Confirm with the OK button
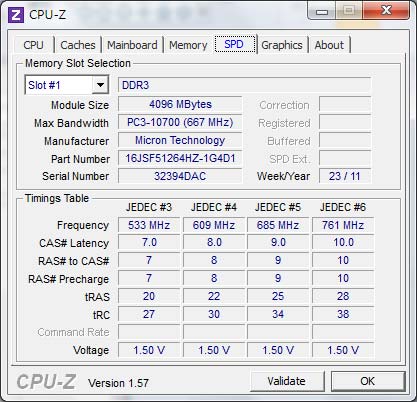 pyautogui.click(x=368, y=381)
